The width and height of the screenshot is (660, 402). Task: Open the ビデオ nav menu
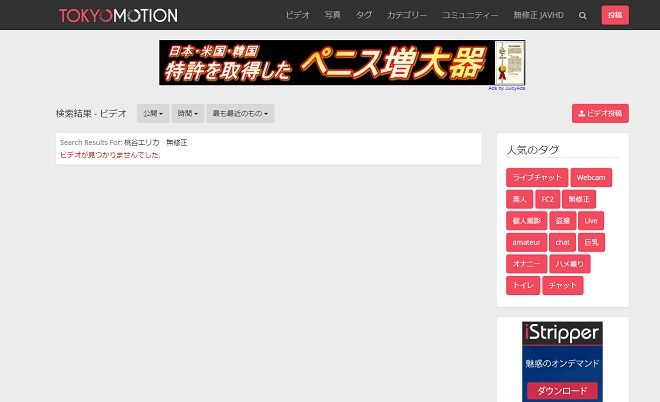tap(298, 15)
